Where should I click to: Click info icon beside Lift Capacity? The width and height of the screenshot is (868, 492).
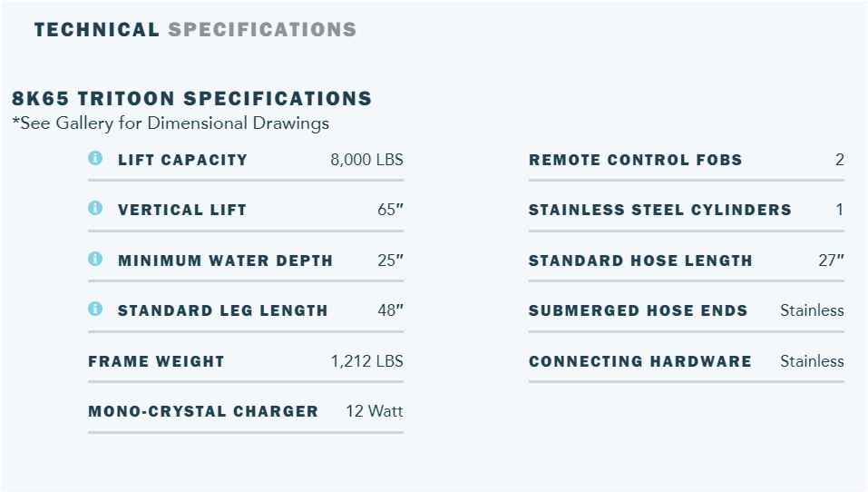tap(95, 159)
